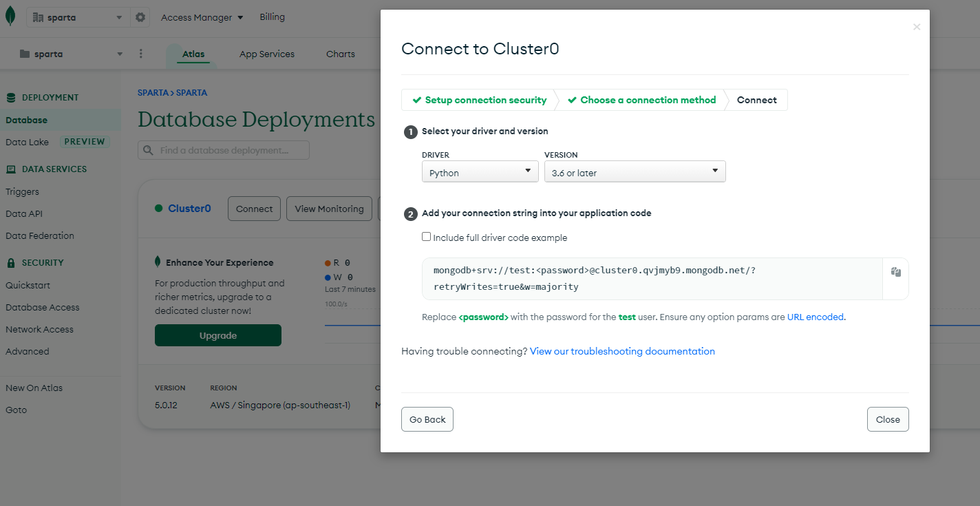This screenshot has height=506, width=980.
Task: Open Data Federation in the sidebar
Action: [x=40, y=235]
